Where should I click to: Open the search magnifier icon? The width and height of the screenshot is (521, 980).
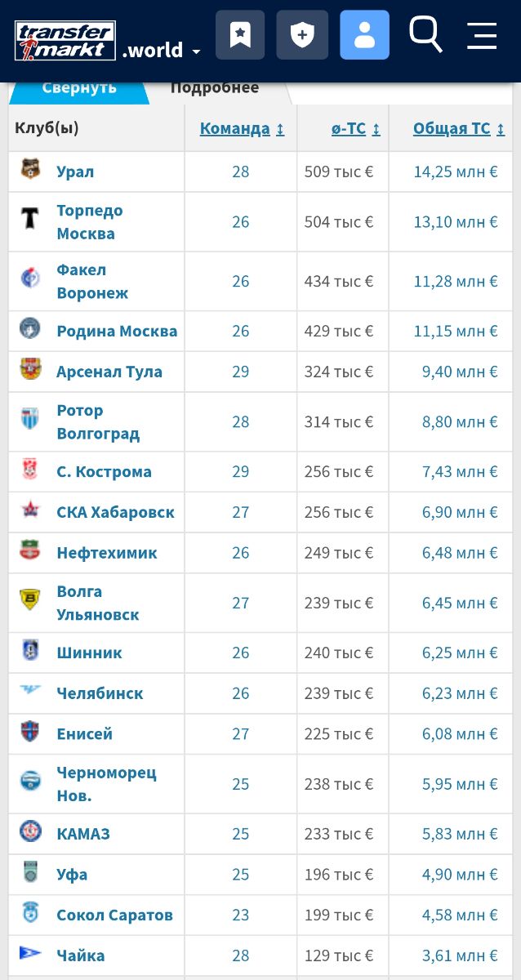[x=425, y=35]
